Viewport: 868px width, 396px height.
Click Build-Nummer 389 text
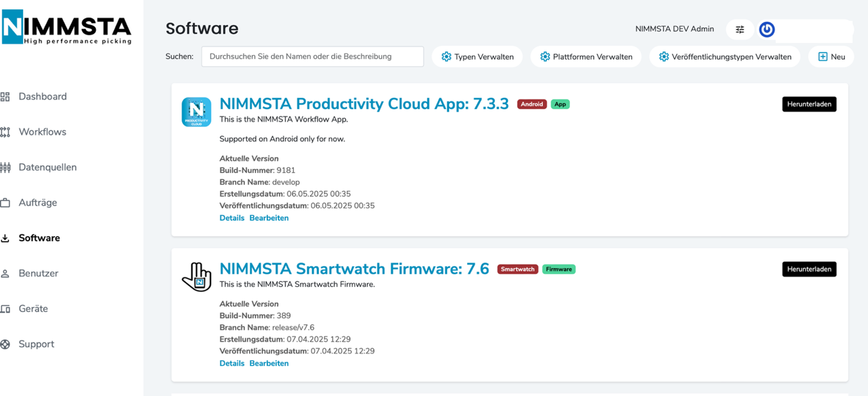pyautogui.click(x=255, y=316)
